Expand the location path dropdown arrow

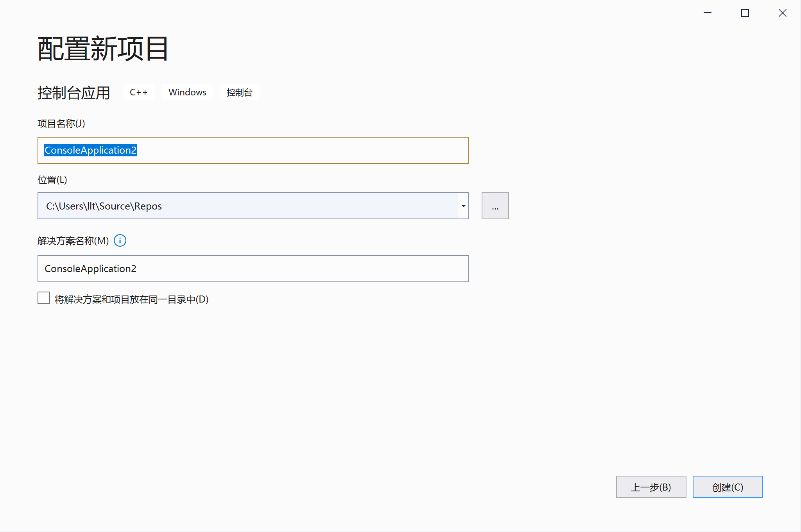(x=463, y=206)
